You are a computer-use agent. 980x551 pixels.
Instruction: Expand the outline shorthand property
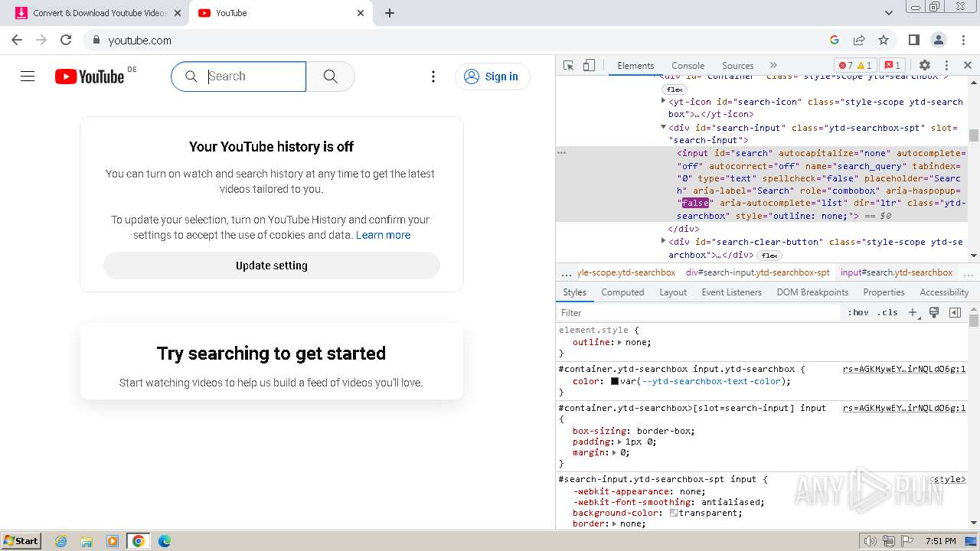point(620,342)
